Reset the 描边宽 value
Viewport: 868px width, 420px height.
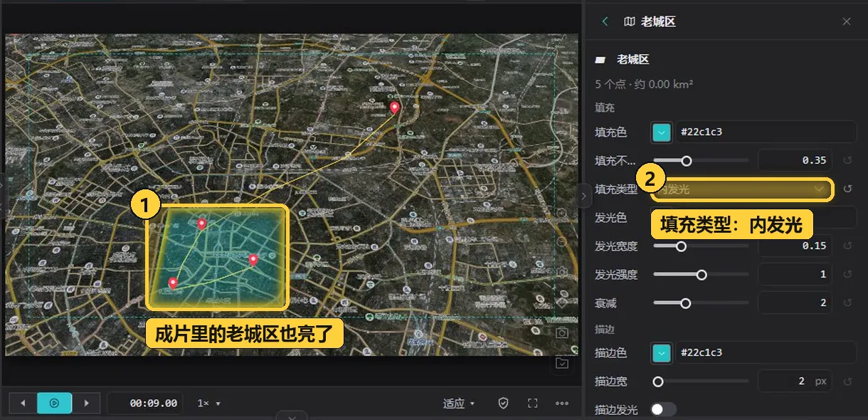click(x=847, y=382)
